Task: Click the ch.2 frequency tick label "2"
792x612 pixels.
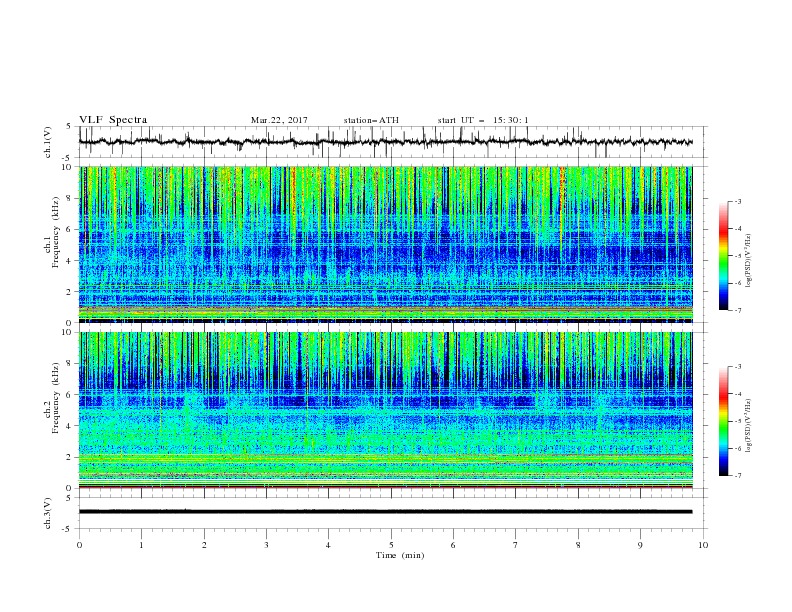Action: [70, 457]
